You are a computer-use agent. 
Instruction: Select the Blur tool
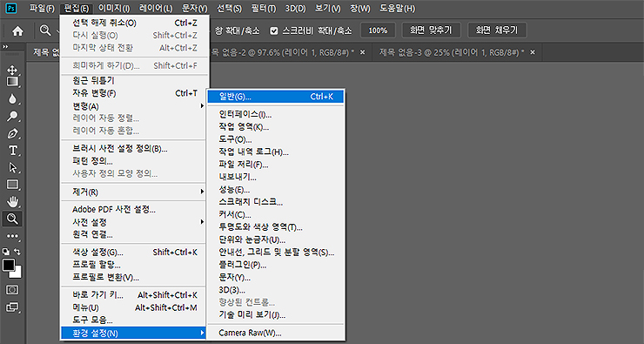[x=12, y=99]
